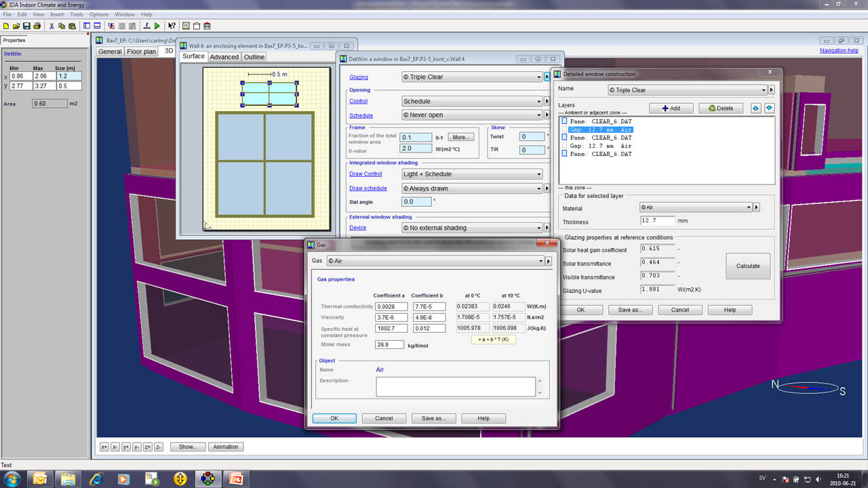The image size is (868, 488).
Task: Open the Draw Control Light + Schedule dropdown
Action: (x=539, y=174)
